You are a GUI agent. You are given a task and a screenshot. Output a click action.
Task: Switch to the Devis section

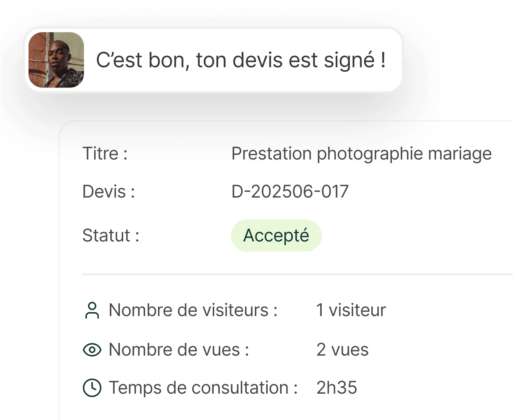(x=109, y=191)
